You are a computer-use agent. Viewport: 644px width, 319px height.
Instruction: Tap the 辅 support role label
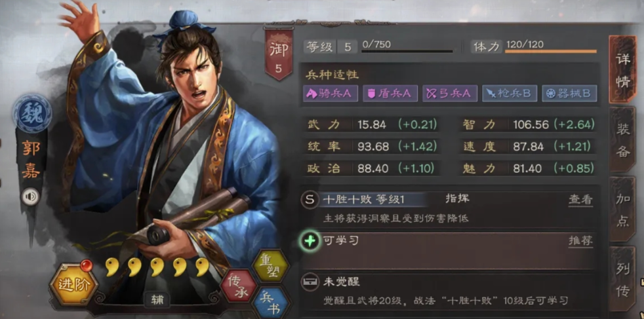pos(157,300)
